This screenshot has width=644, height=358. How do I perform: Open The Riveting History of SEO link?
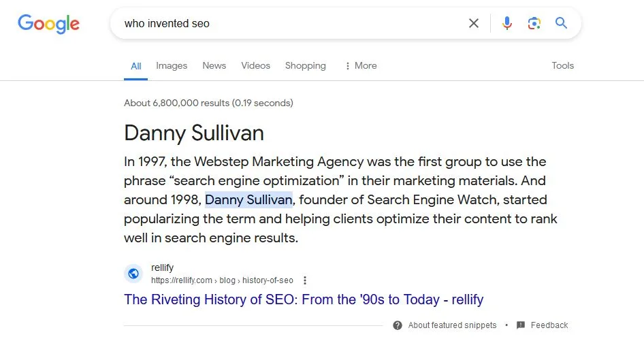tap(304, 299)
